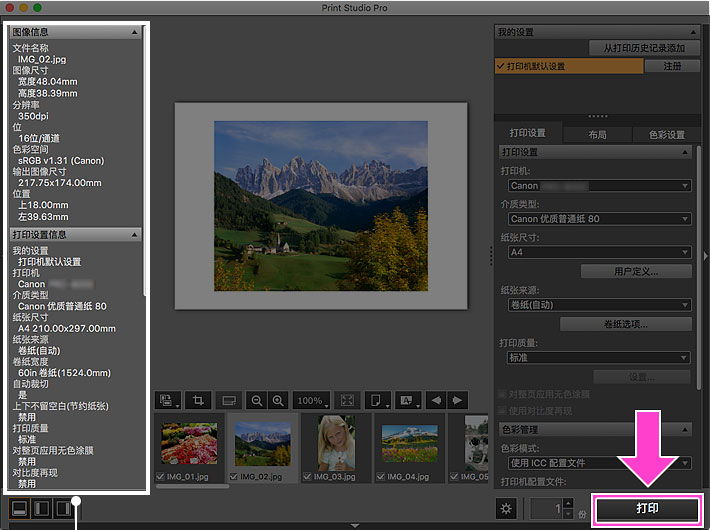Image resolution: width=710 pixels, height=530 pixels.
Task: Uncheck the IMG_01.jpg checkbox
Action: (x=160, y=477)
